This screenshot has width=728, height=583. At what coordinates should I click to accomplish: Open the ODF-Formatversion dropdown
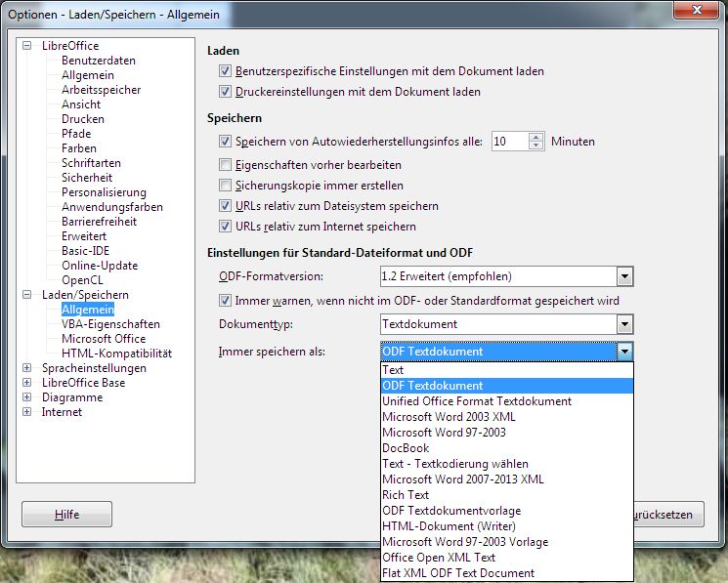(624, 276)
